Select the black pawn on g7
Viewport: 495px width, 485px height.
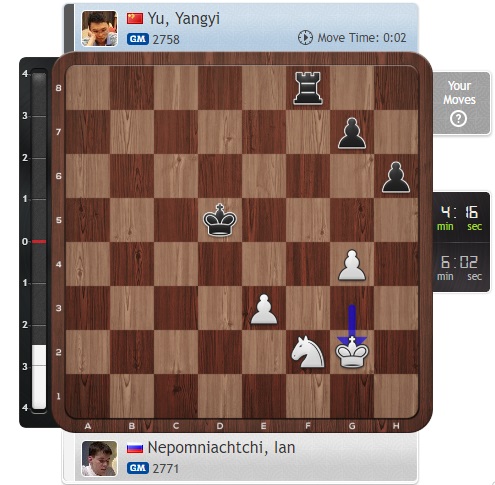[x=352, y=133]
